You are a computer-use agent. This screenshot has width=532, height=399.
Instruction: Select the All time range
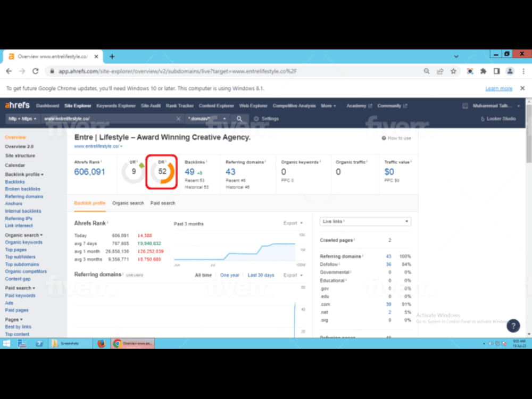[203, 275]
